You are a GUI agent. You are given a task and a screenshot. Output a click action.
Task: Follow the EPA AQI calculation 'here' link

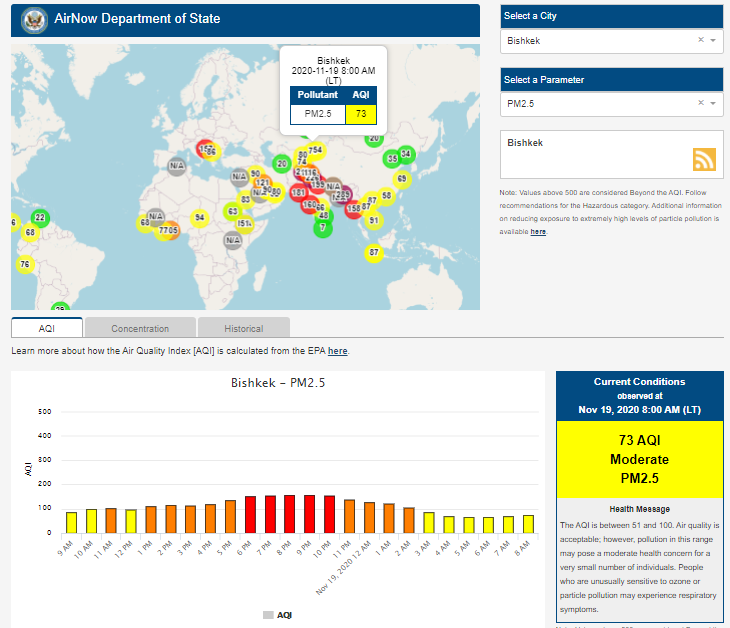(x=338, y=351)
